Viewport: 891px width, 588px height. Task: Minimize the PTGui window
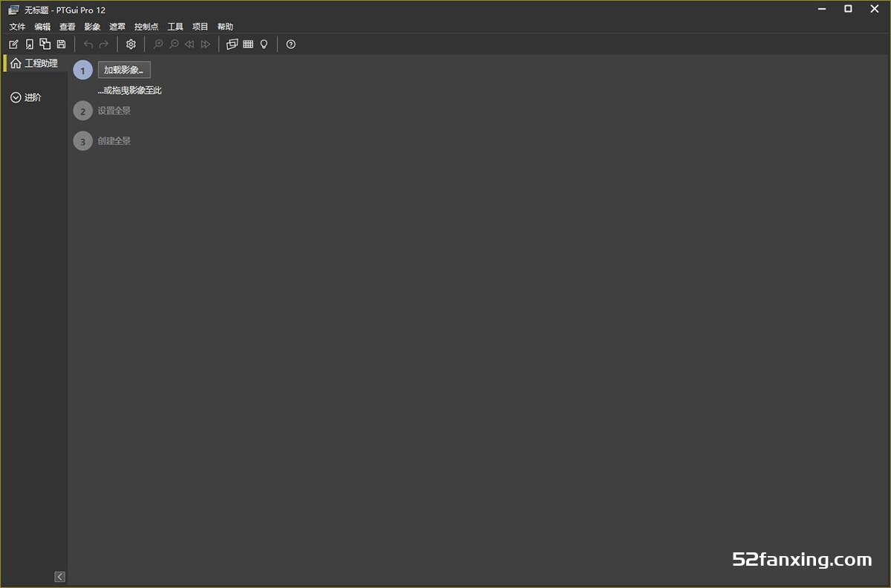click(822, 9)
